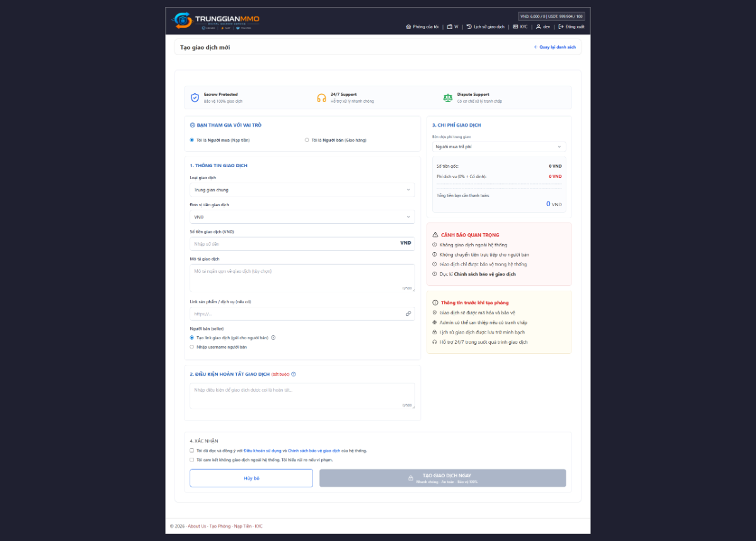This screenshot has width=756, height=541.
Task: Open the dev account menu item
Action: [543, 26]
